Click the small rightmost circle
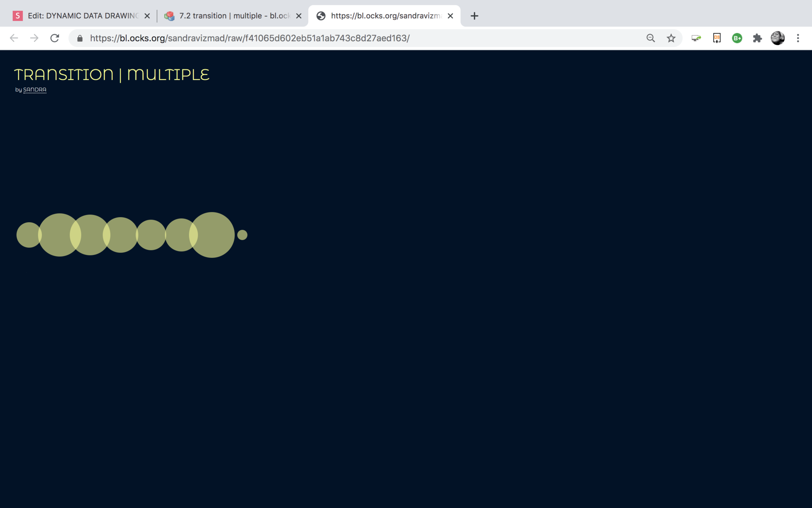This screenshot has height=508, width=812. [242, 235]
